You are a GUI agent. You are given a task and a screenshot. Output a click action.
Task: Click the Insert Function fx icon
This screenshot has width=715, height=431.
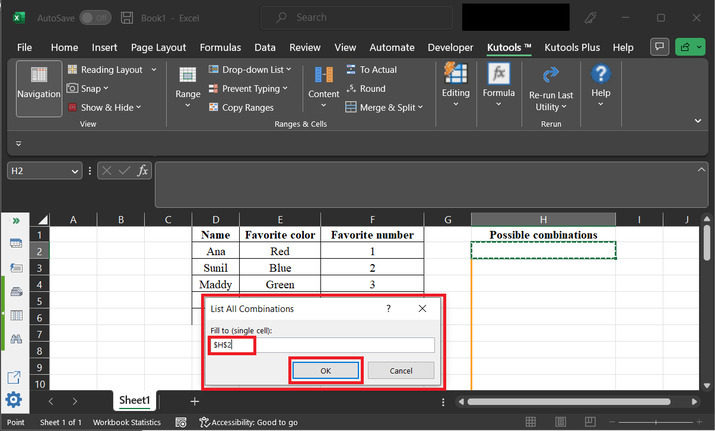(143, 171)
